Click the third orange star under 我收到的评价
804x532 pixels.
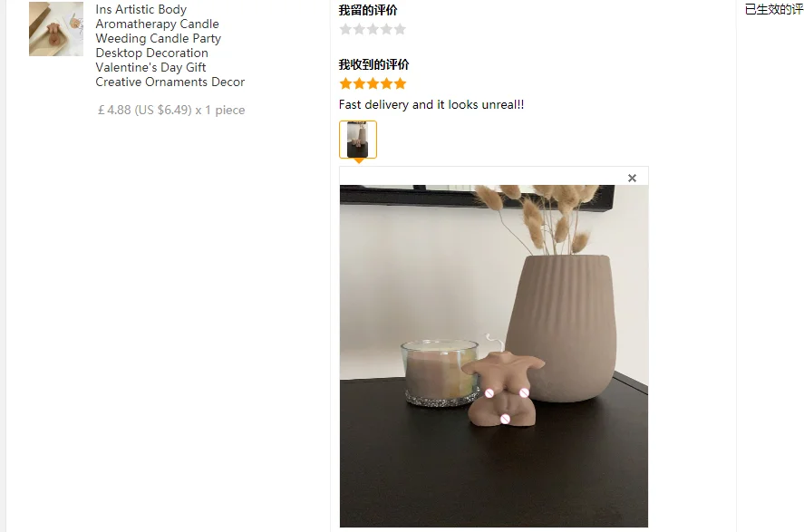pos(373,83)
